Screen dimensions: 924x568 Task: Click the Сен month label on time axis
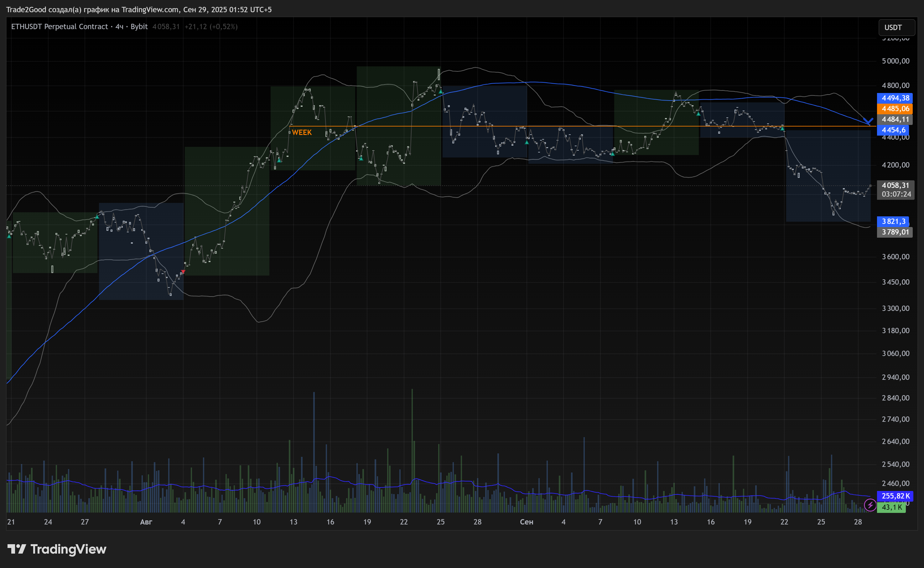526,522
